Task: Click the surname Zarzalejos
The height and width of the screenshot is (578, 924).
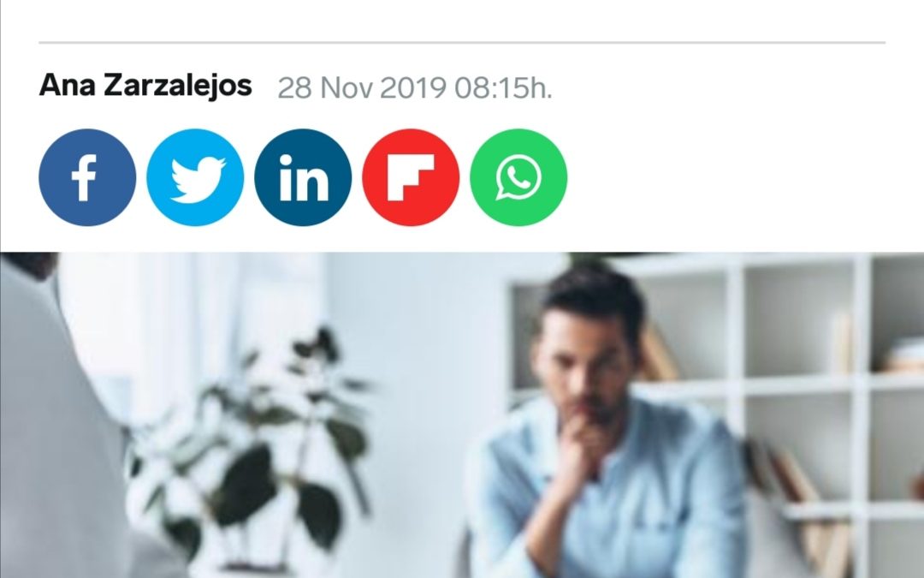Action: coord(178,86)
